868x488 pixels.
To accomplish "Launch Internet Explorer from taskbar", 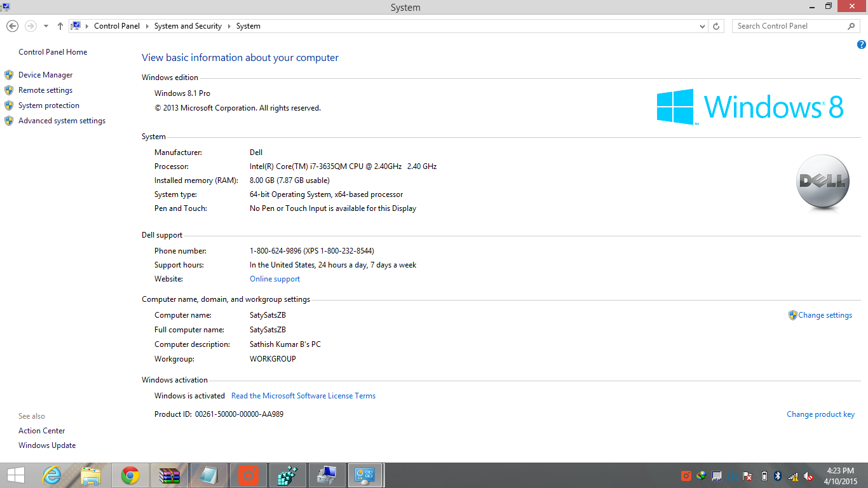I will pos(51,475).
